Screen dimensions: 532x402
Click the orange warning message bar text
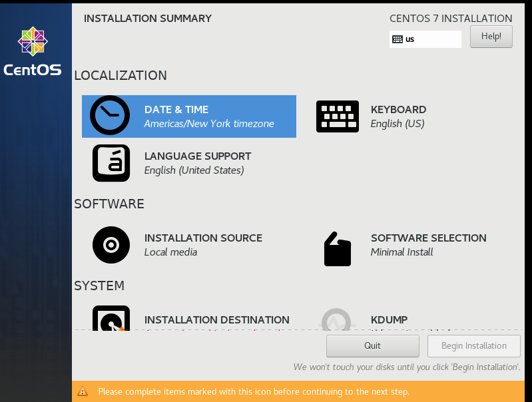[254, 391]
